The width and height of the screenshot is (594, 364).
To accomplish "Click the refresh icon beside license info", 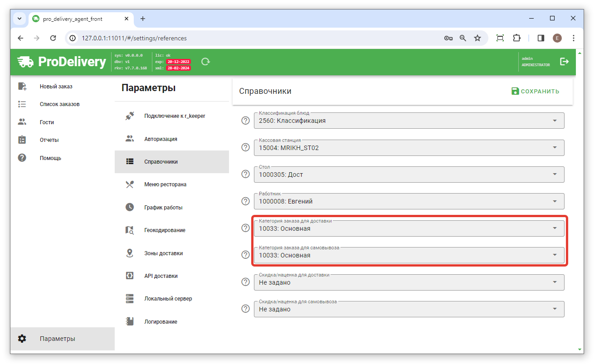I will [205, 62].
